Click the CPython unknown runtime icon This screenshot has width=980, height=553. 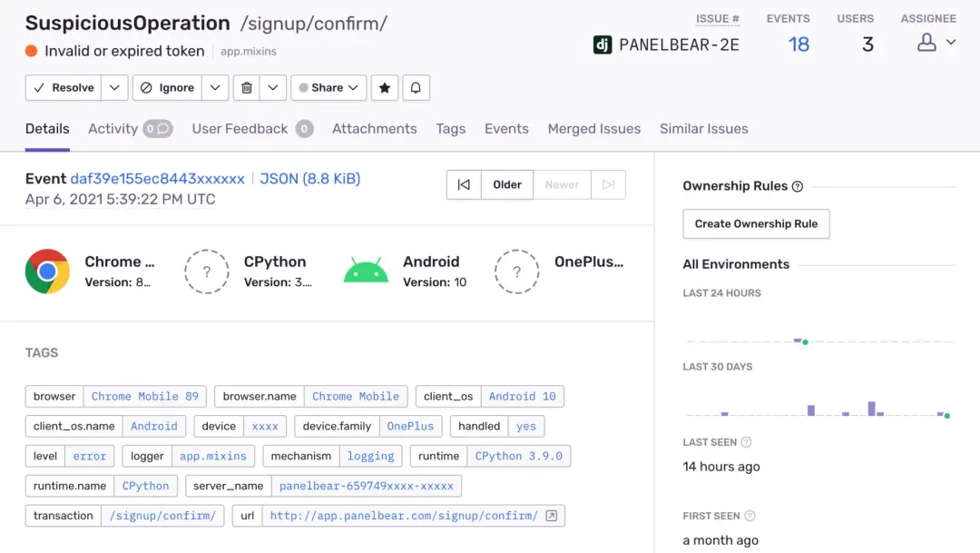point(207,272)
